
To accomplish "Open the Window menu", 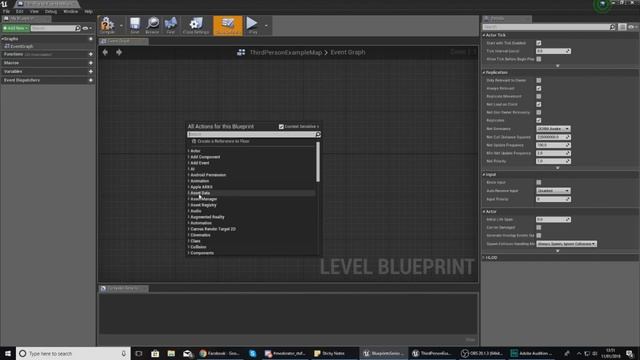I will [x=71, y=11].
